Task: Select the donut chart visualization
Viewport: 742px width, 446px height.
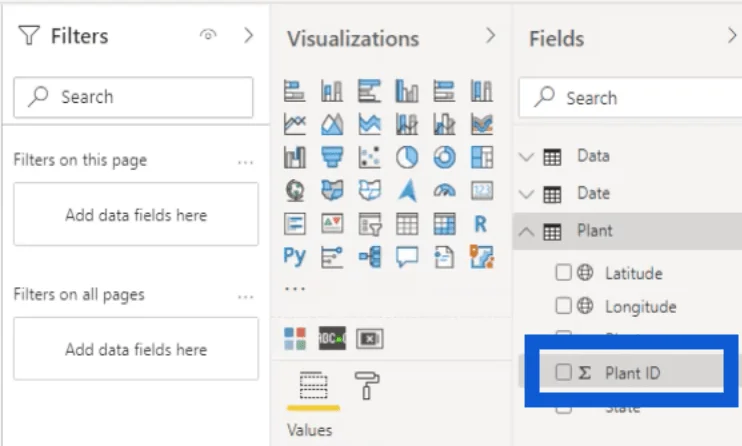Action: (444, 157)
